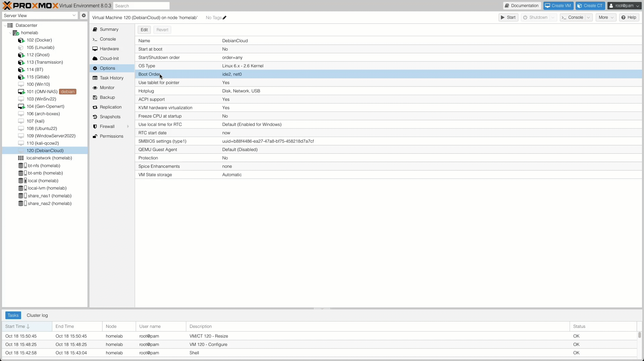This screenshot has width=644, height=361.
Task: Click the local-lvm storage icon
Action: [22, 188]
